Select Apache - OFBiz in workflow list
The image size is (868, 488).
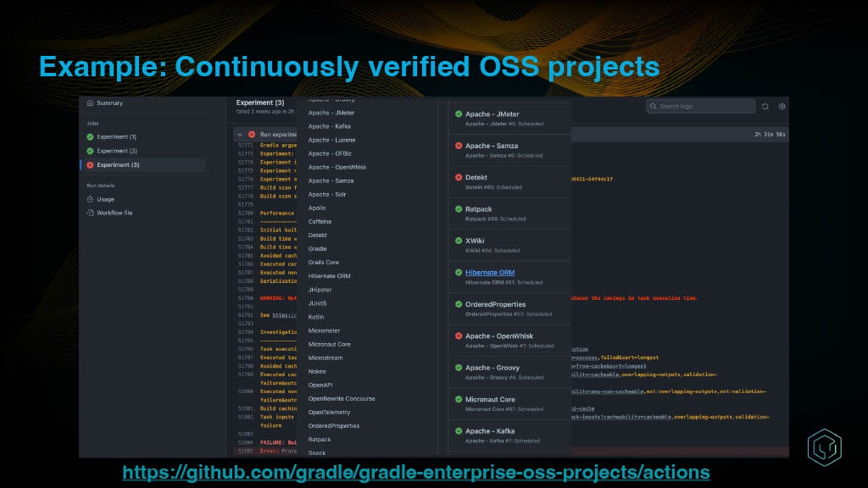pyautogui.click(x=330, y=153)
